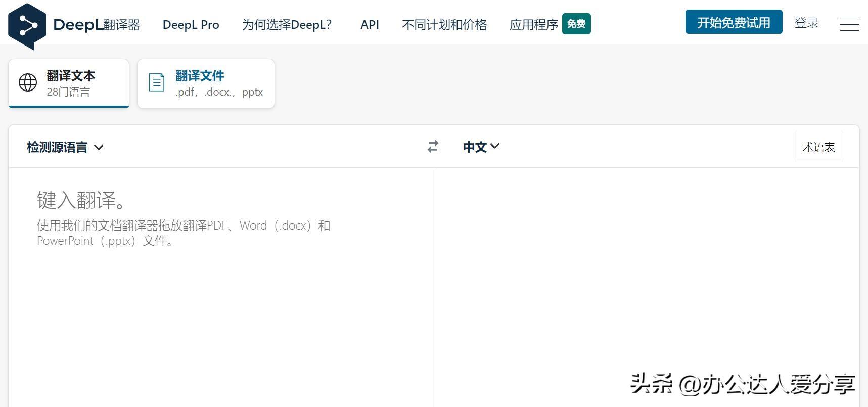Open DeepL Pro menu item
The image size is (868, 407).
tap(191, 25)
